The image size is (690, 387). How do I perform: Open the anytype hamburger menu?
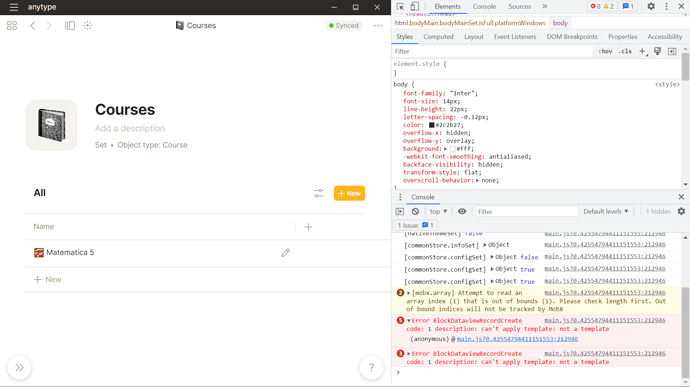pos(14,7)
